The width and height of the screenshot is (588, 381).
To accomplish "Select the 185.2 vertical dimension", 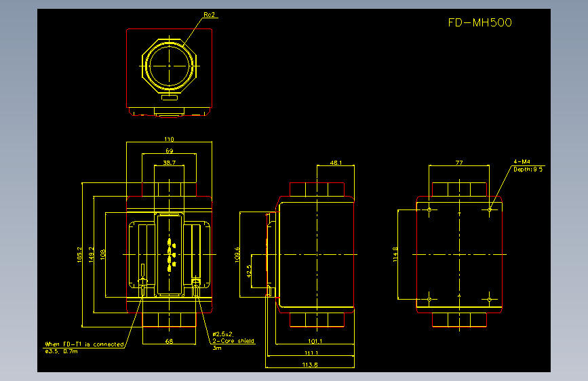I will [x=79, y=255].
